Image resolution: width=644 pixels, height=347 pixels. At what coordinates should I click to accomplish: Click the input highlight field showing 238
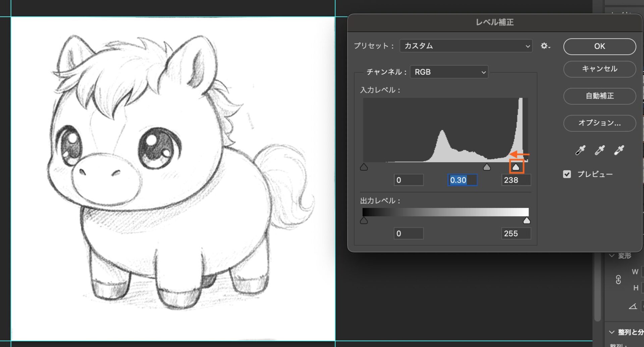(x=516, y=180)
